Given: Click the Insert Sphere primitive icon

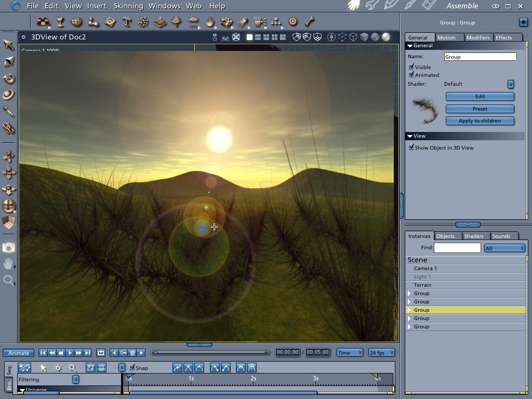Looking at the screenshot, I should click(x=77, y=22).
